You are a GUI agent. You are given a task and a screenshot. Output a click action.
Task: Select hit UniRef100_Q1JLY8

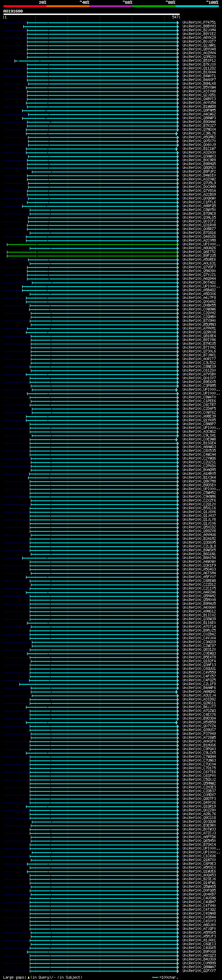pyautogui.click(x=199, y=520)
